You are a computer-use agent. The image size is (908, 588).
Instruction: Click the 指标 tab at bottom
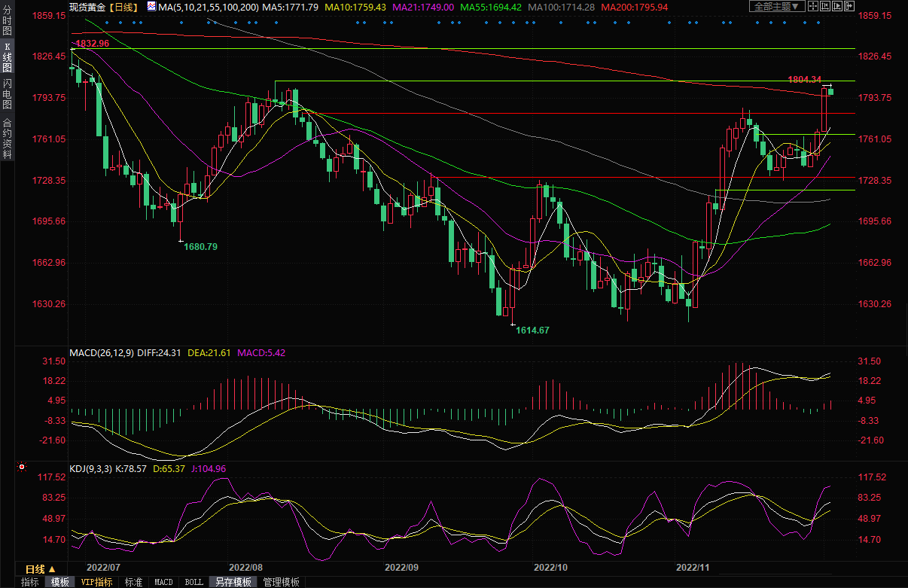(29, 582)
